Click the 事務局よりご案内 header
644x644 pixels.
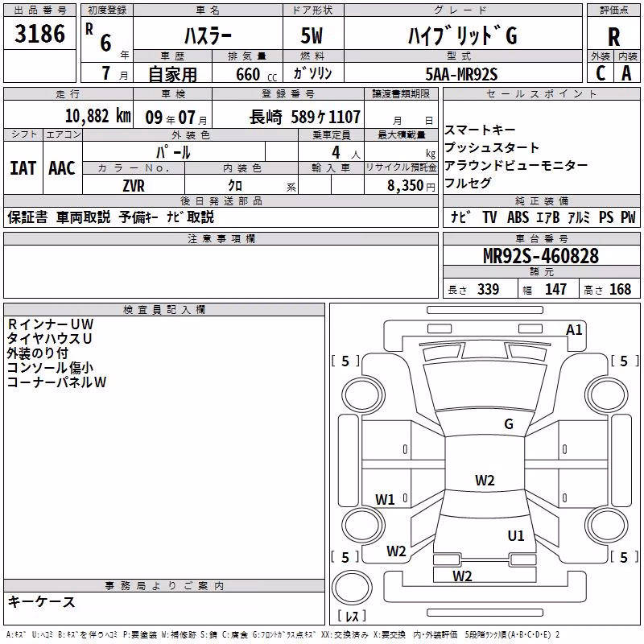click(164, 585)
